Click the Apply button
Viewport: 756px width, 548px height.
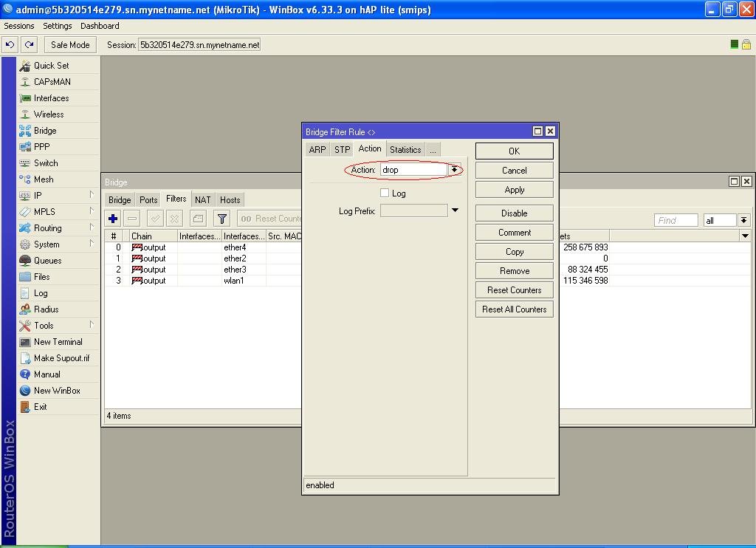pos(514,190)
